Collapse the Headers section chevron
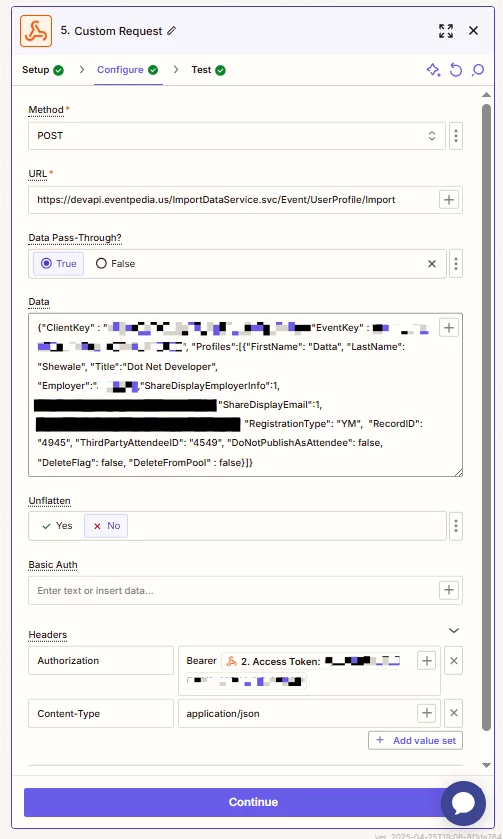503x839 pixels. [454, 630]
